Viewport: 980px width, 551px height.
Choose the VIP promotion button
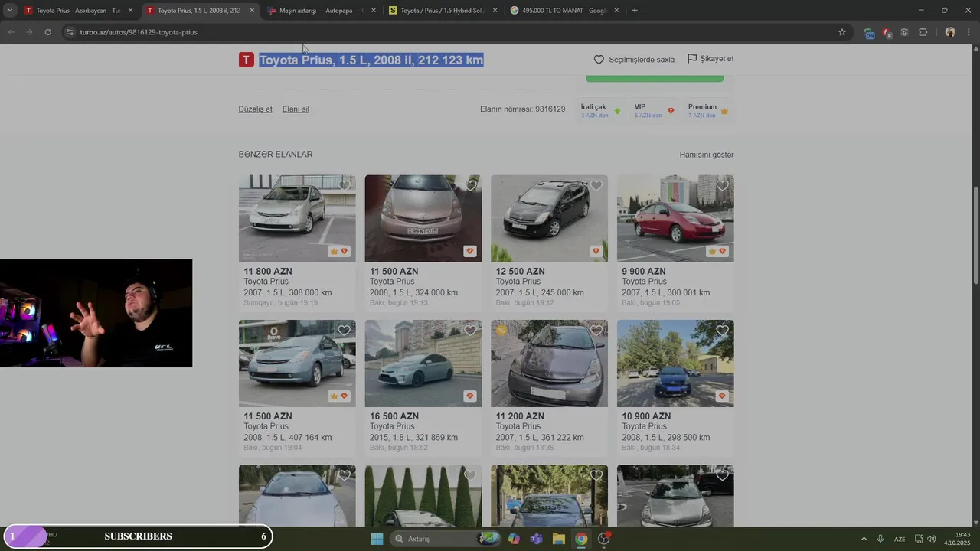pos(654,111)
